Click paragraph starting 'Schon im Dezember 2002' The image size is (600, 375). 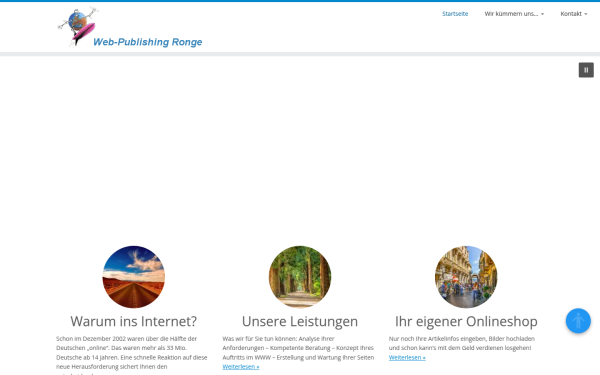(x=132, y=355)
